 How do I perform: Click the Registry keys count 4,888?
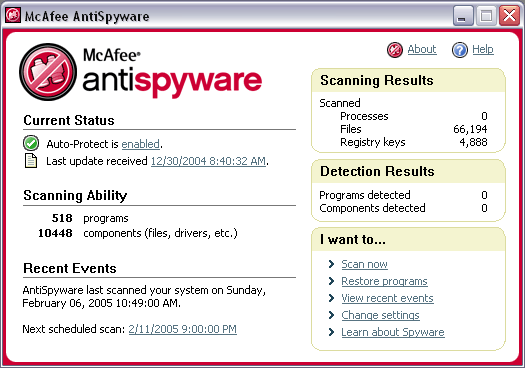tap(473, 142)
